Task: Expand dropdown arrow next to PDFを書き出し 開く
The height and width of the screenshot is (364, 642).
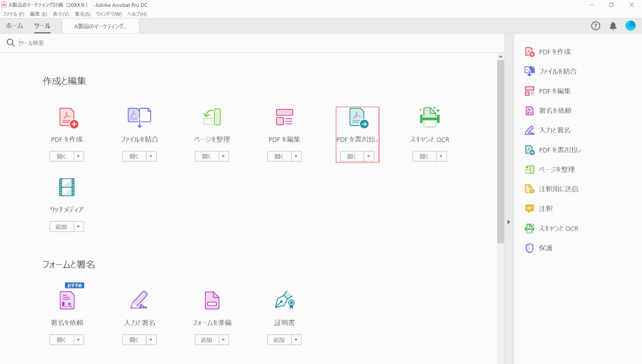Action: coord(369,157)
